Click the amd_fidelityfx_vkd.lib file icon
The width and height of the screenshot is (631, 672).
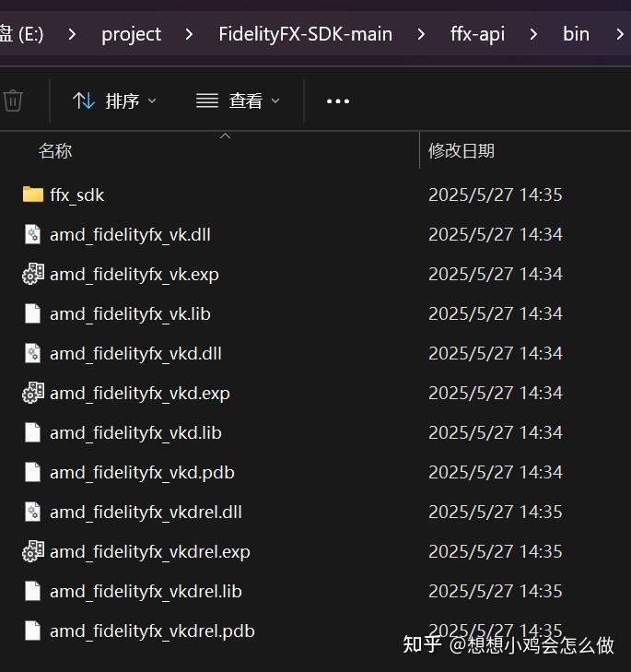pyautogui.click(x=32, y=432)
